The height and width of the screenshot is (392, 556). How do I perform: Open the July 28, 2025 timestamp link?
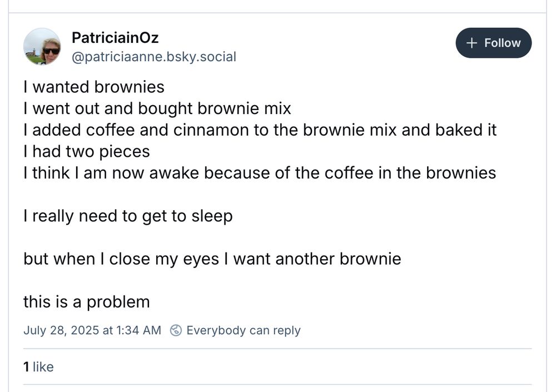(92, 330)
